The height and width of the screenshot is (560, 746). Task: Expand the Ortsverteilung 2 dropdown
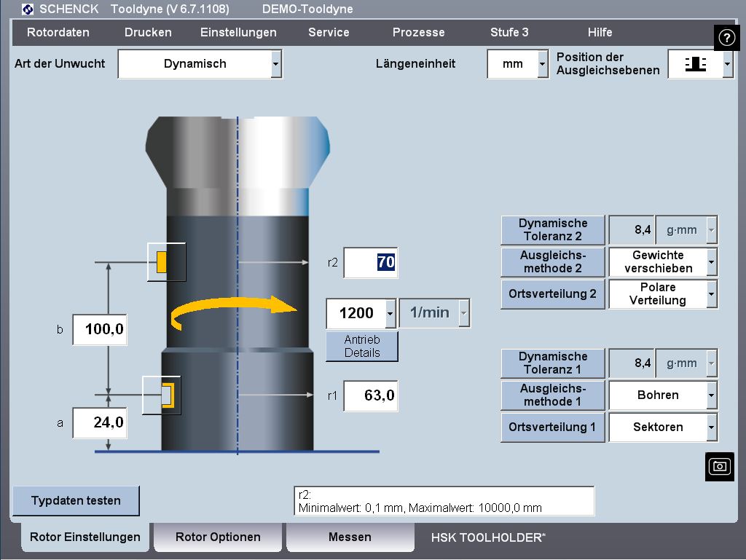coord(711,293)
